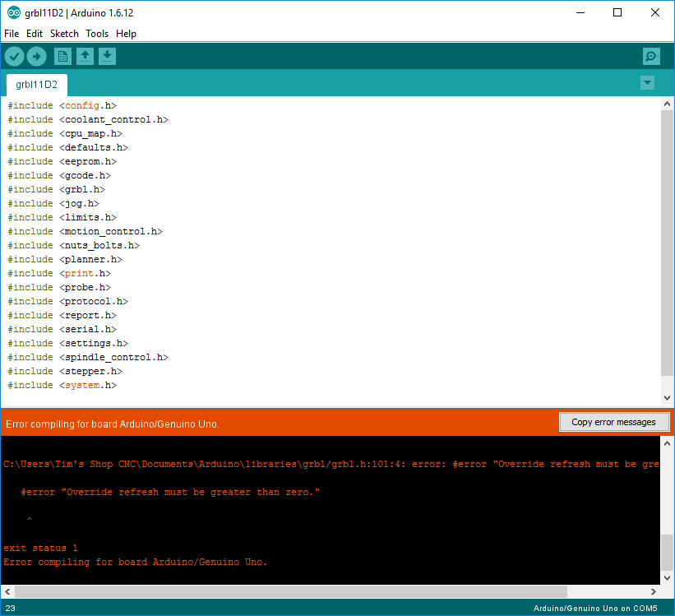The width and height of the screenshot is (675, 616).
Task: Click the '#include <settings.h>' line
Action: (x=68, y=343)
